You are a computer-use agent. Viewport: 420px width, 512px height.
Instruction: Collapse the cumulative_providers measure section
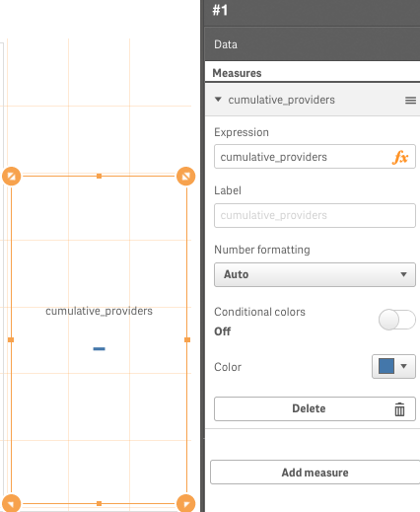click(x=218, y=100)
